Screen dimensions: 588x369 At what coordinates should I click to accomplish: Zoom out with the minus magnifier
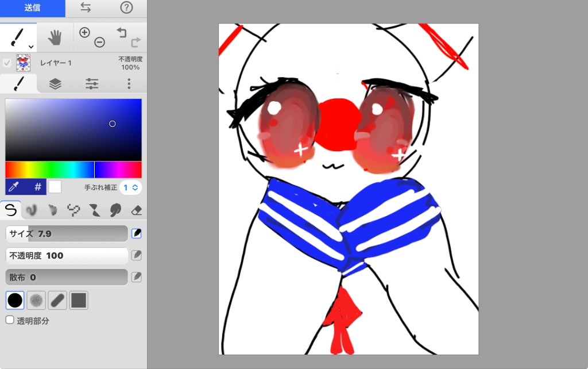[99, 42]
